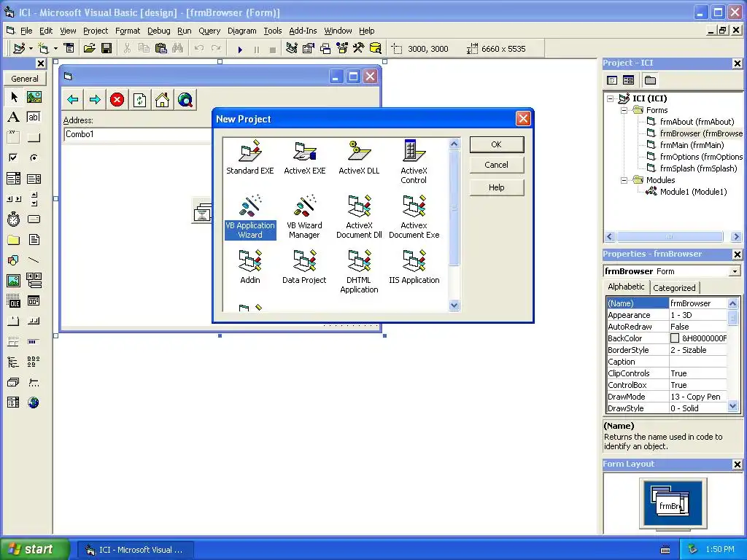
Task: Collapse the Modules folder node
Action: tap(624, 180)
